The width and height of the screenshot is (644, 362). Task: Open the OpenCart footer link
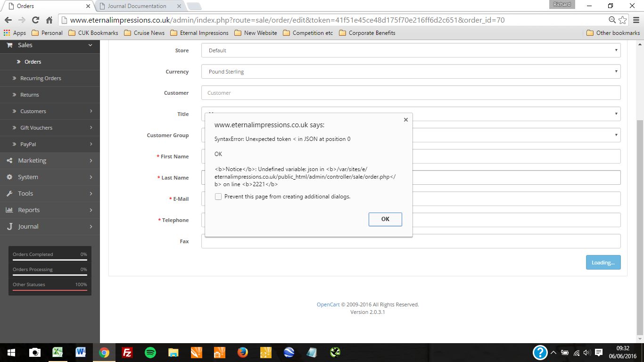[x=328, y=304]
